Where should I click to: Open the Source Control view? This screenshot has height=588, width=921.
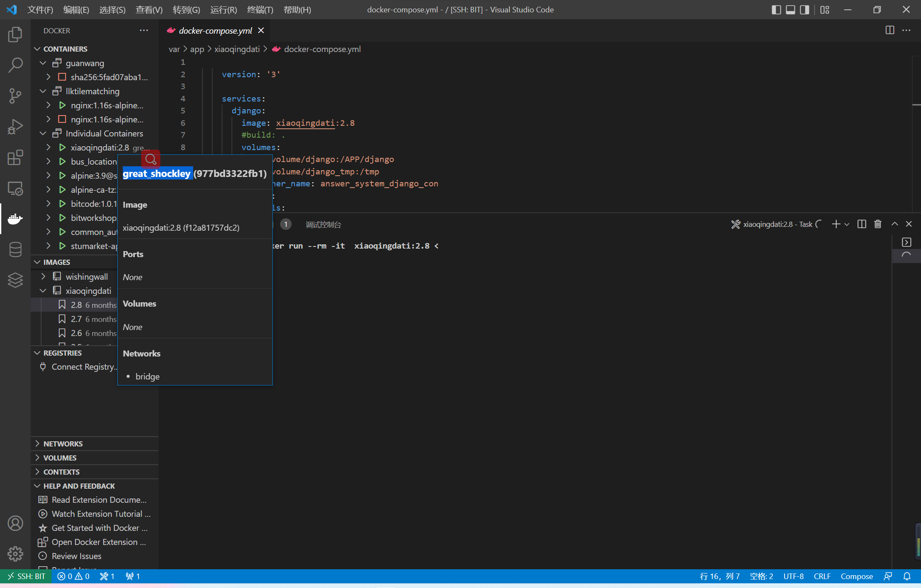[x=15, y=96]
